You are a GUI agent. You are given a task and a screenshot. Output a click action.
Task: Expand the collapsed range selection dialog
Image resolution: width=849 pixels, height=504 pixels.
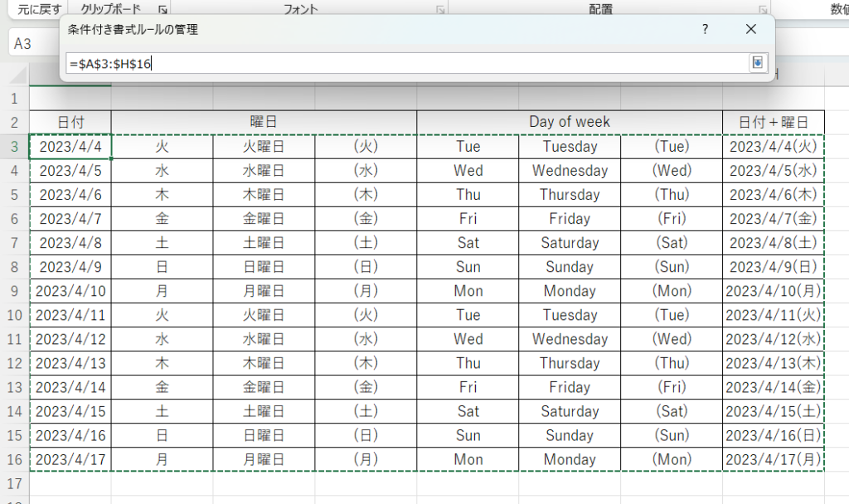click(758, 64)
